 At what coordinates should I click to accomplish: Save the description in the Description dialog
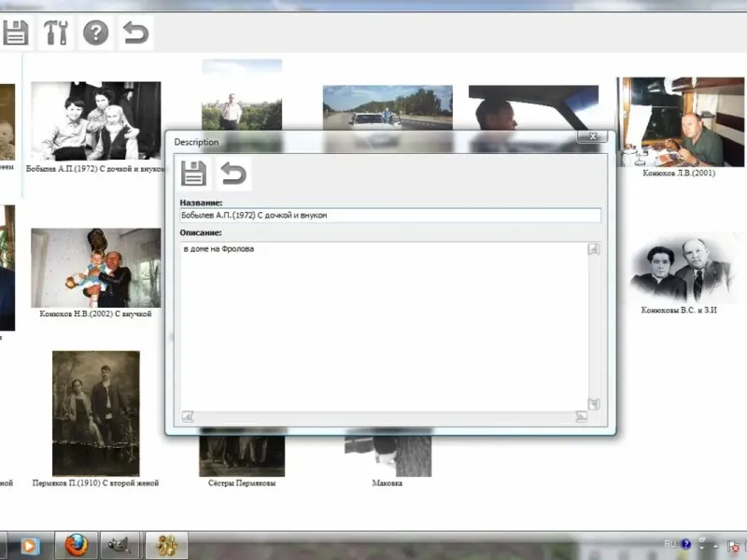(193, 174)
